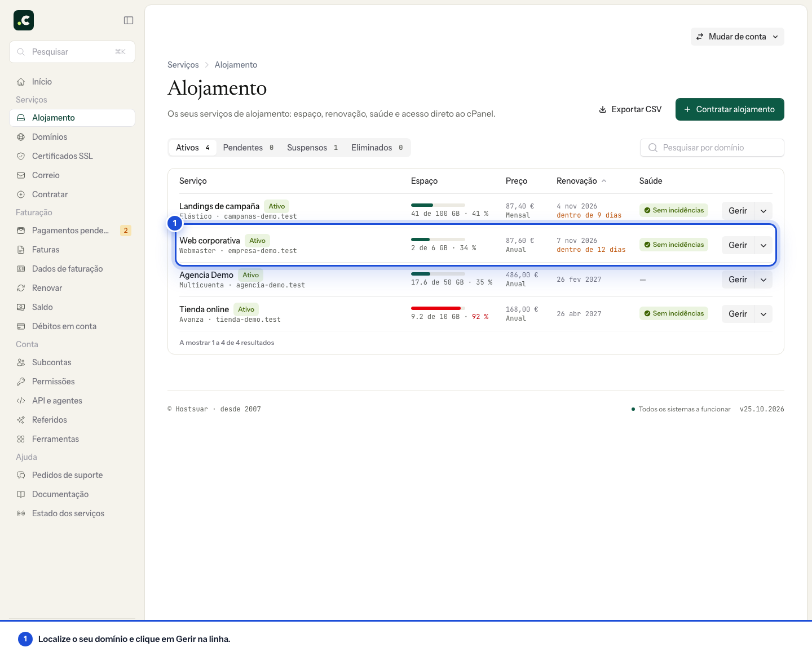Click the Correio envelope icon

(x=21, y=175)
